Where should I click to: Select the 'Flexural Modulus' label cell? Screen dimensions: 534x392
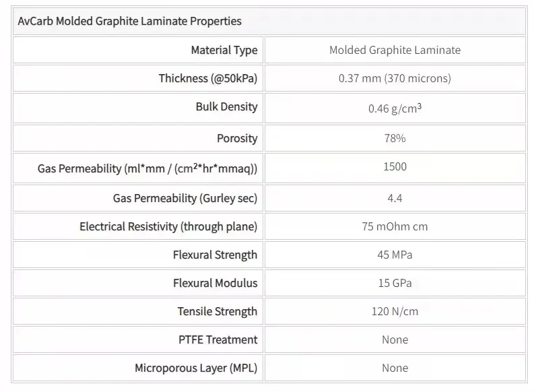click(x=215, y=283)
